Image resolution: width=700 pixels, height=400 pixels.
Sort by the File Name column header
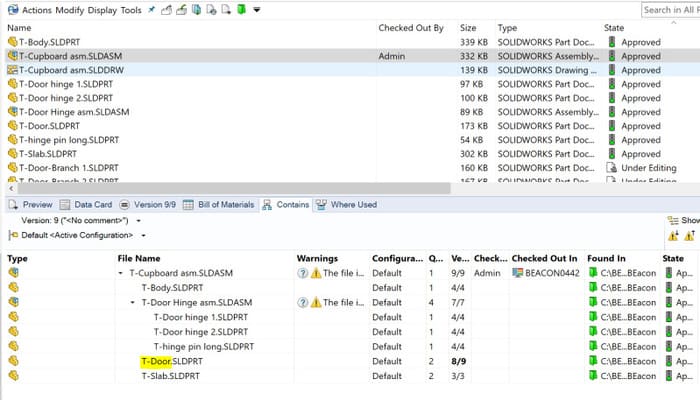[x=139, y=258]
